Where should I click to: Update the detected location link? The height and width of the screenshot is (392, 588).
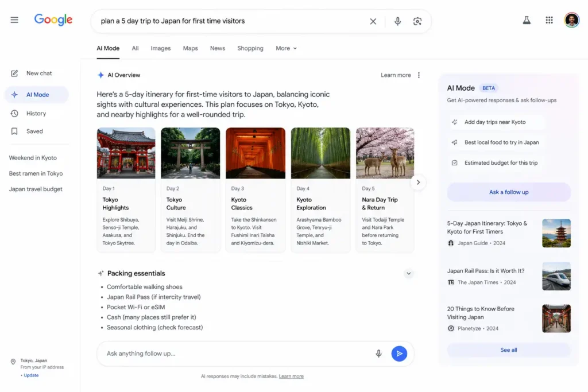31,375
